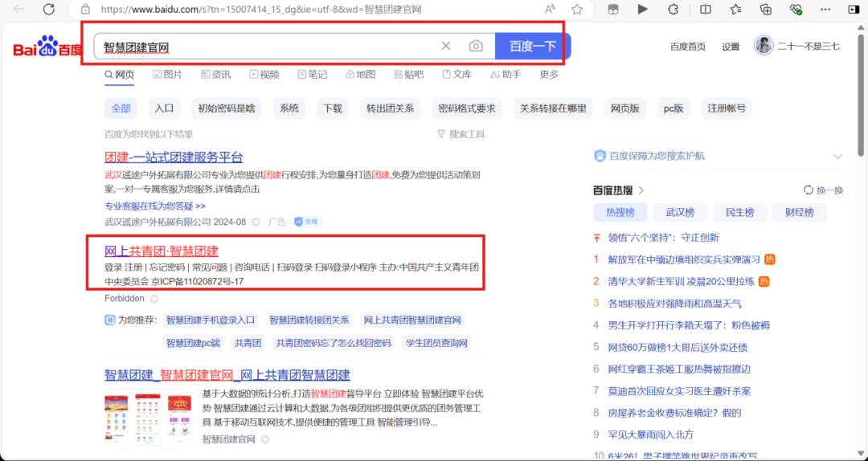Select the 注册帐号 filter chip
This screenshot has width=868, height=461.
tap(727, 108)
